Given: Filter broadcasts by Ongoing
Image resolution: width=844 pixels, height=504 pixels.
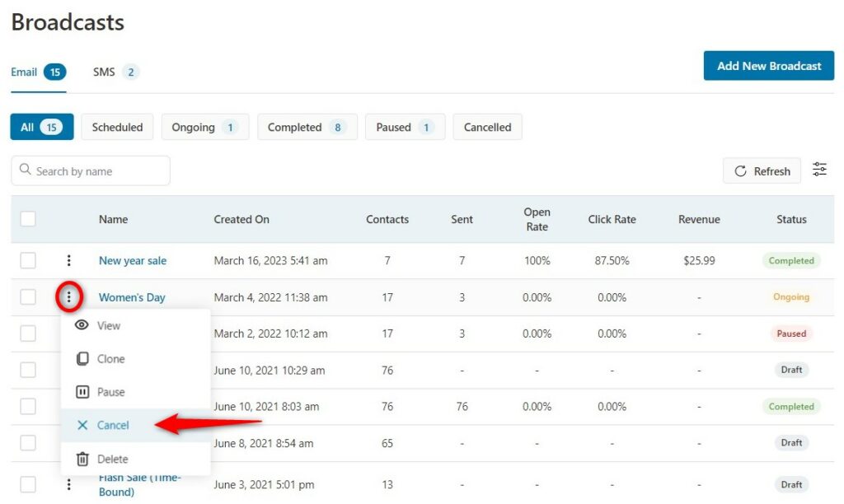Looking at the screenshot, I should pyautogui.click(x=205, y=127).
